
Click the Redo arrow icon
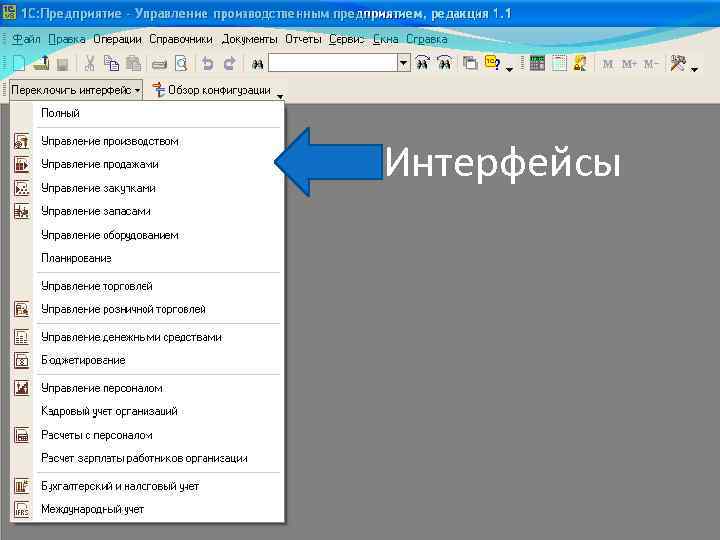coord(229,63)
